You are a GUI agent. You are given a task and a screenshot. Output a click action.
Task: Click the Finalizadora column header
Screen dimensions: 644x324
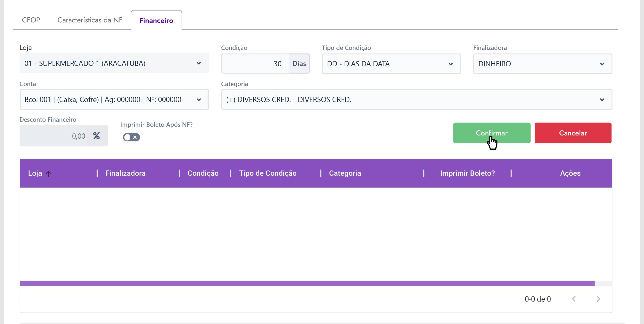(125, 173)
